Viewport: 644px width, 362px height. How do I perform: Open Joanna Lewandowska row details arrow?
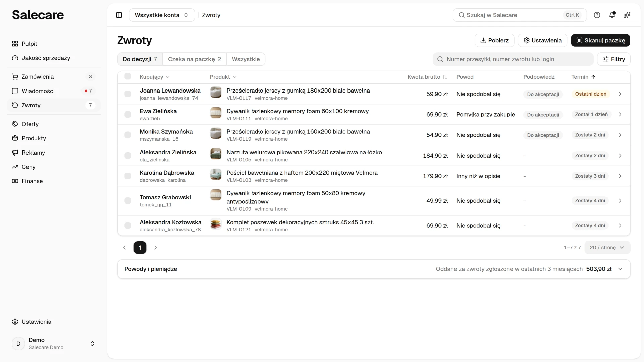620,94
